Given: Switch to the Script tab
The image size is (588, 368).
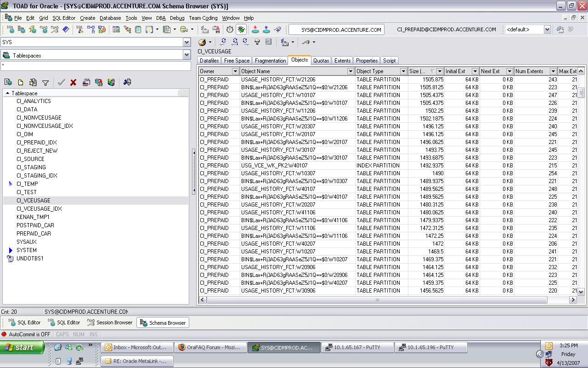Looking at the screenshot, I should 389,60.
